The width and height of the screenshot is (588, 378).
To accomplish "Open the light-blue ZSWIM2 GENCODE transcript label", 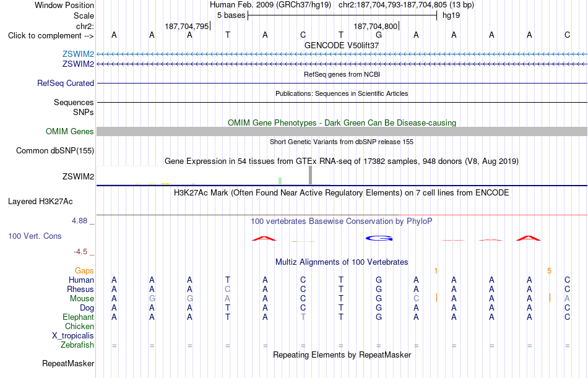I will click(x=78, y=54).
